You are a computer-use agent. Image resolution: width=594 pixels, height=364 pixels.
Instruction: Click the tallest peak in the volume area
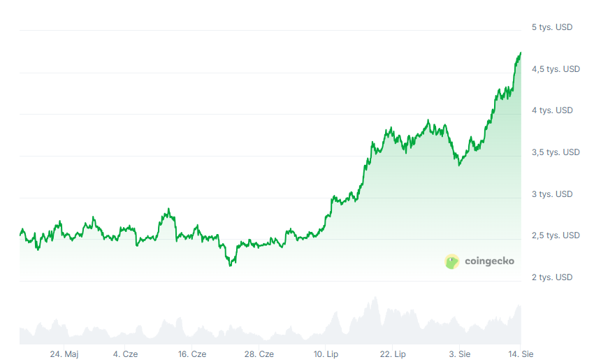tap(375, 298)
